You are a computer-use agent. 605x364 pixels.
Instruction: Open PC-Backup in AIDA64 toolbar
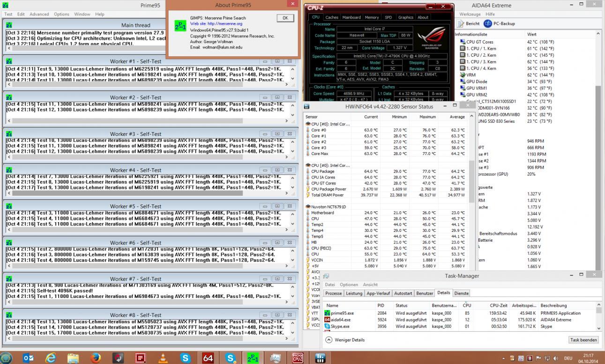pos(500,23)
